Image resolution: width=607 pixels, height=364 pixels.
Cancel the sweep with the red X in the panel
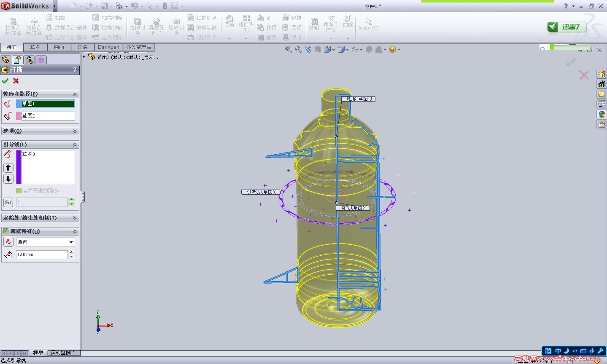16,81
